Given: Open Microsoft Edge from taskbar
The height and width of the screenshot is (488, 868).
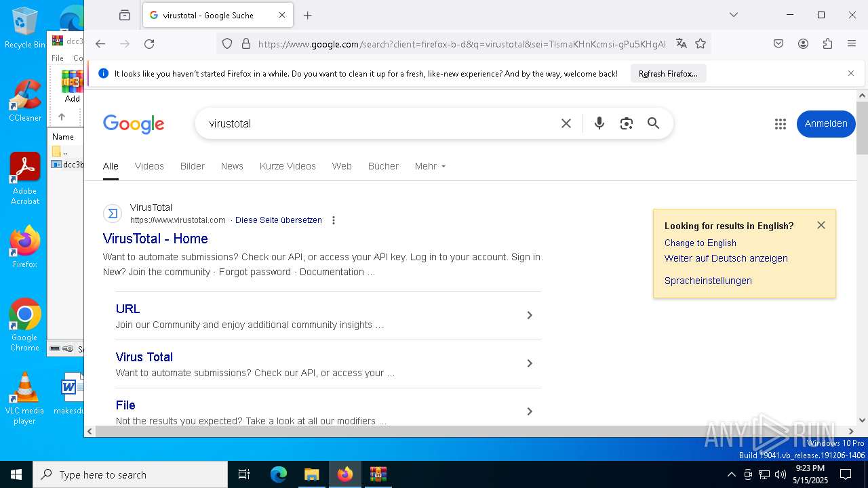Looking at the screenshot, I should pyautogui.click(x=279, y=474).
